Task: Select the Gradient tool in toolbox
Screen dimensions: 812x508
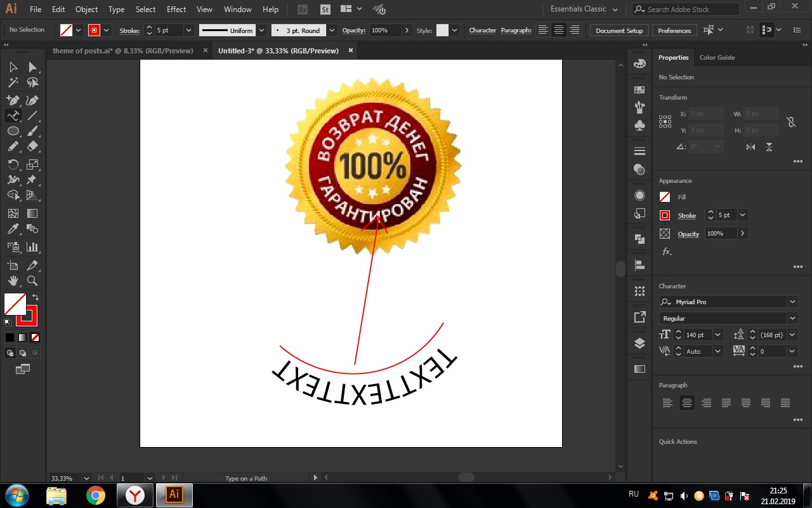Action: click(32, 213)
